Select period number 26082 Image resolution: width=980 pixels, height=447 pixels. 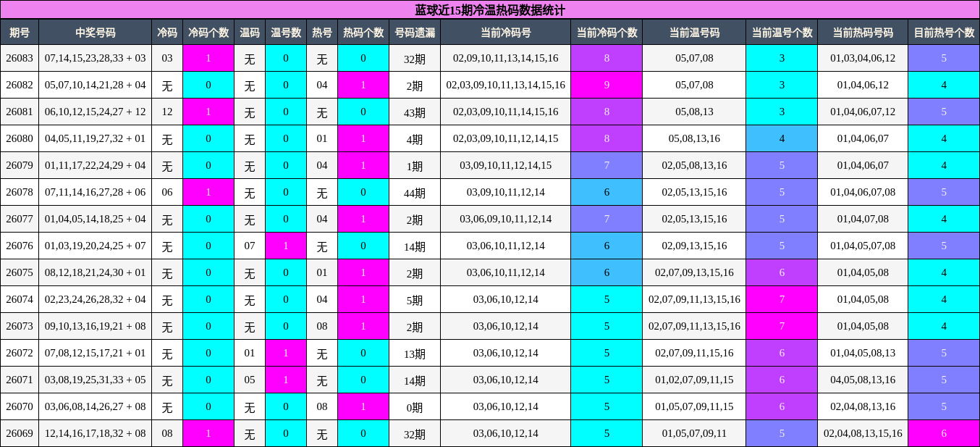[x=20, y=85]
